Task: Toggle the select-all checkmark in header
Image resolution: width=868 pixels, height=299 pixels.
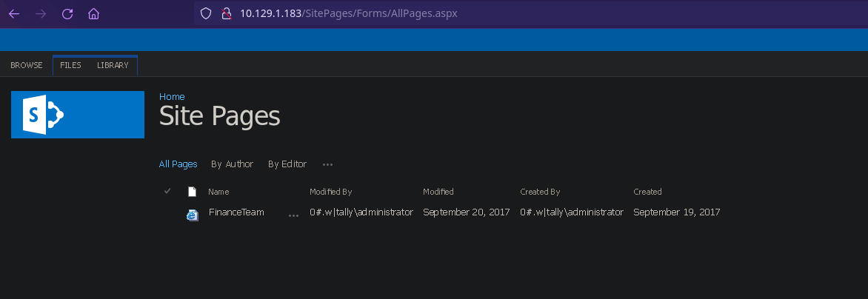Action: tap(167, 192)
